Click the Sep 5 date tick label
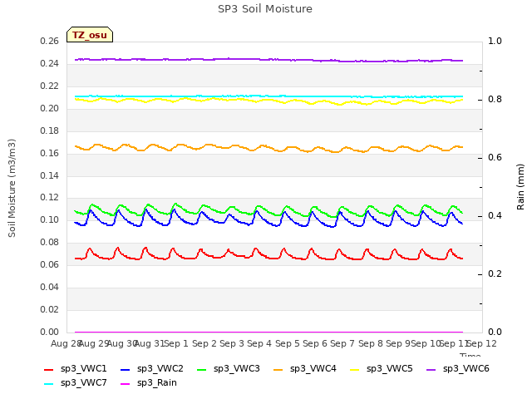Viewport: 532px width, 399px height. tap(288, 343)
